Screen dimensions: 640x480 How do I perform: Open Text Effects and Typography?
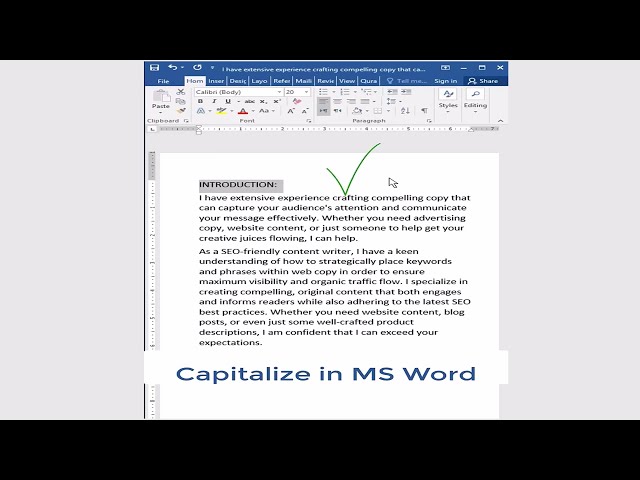[201, 111]
